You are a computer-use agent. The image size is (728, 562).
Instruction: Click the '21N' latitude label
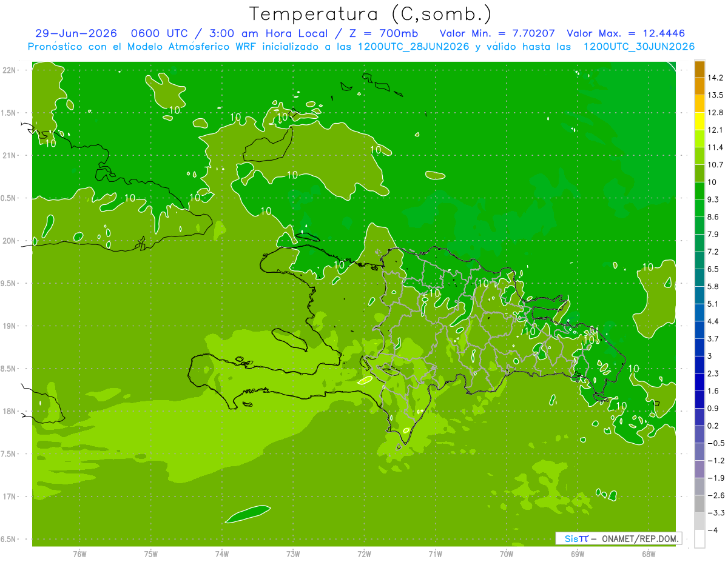(9, 155)
